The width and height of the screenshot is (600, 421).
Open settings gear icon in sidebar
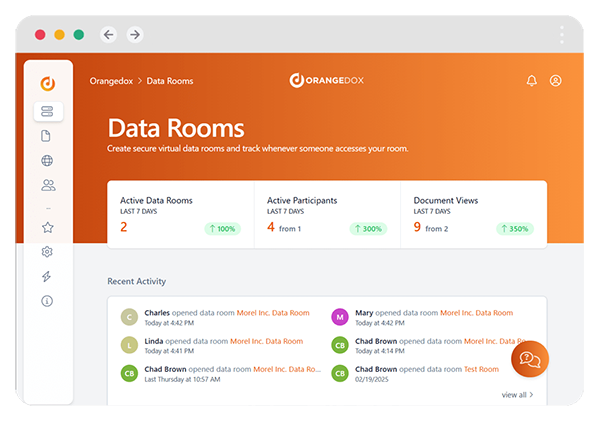(x=47, y=252)
